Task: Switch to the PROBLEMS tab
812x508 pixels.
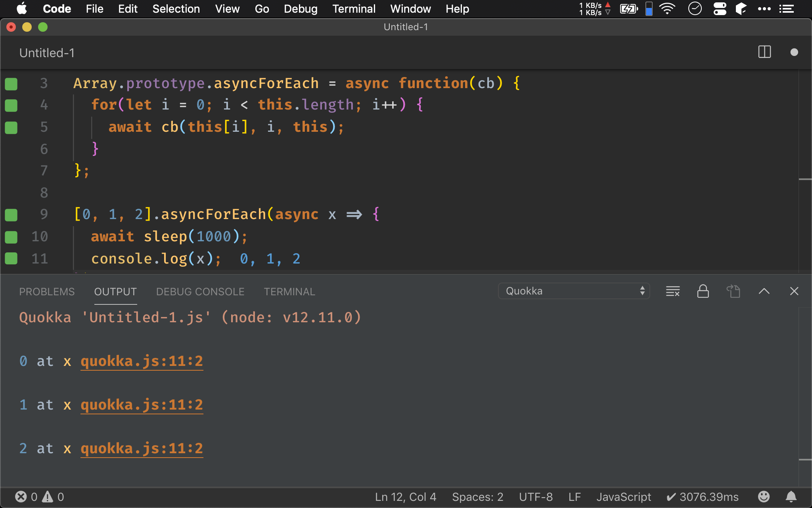Action: pyautogui.click(x=47, y=292)
